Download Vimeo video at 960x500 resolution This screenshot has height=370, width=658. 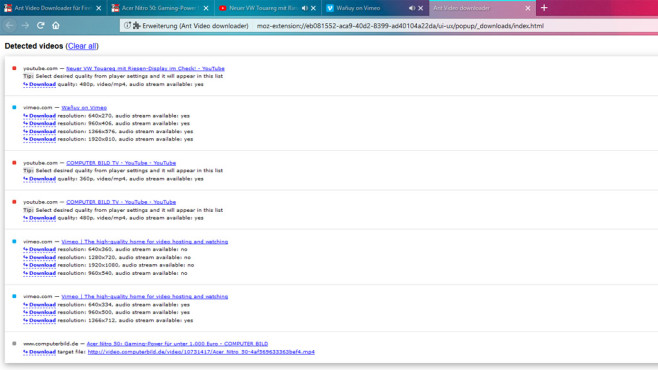tap(39, 313)
